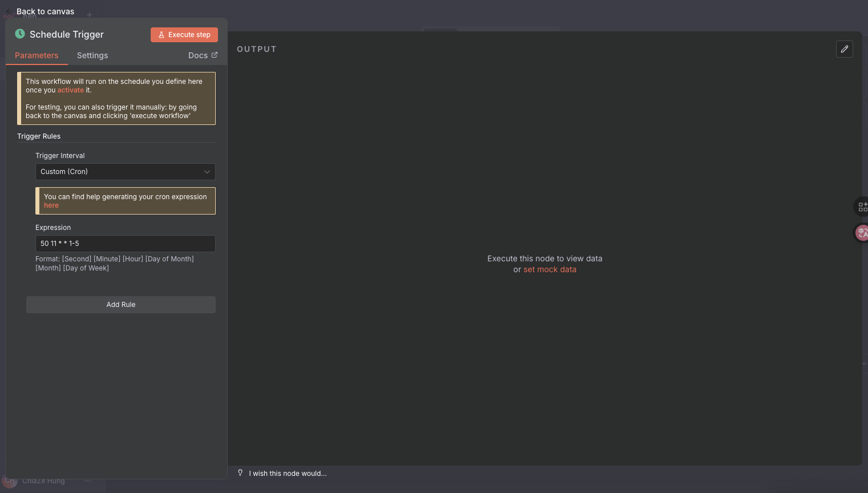The image size is (868, 493).
Task: Click the cron Expression input field
Action: click(126, 244)
